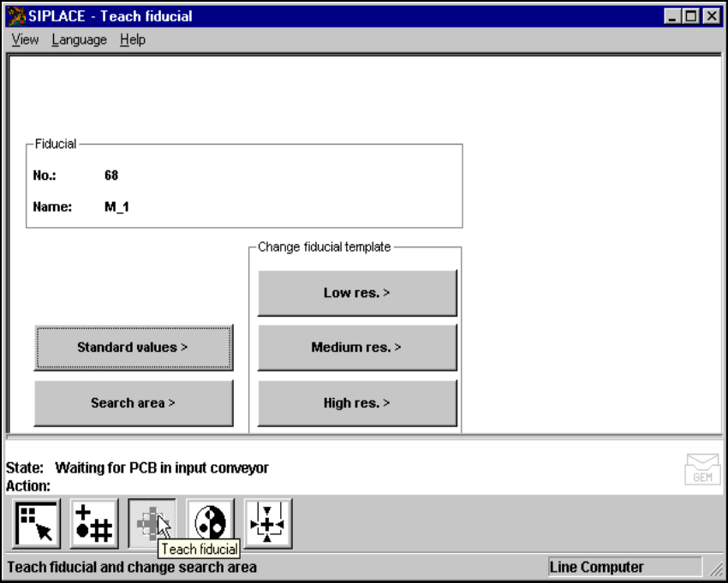This screenshot has height=583, width=728.
Task: Maximize the SIPLACE window
Action: pyautogui.click(x=690, y=16)
